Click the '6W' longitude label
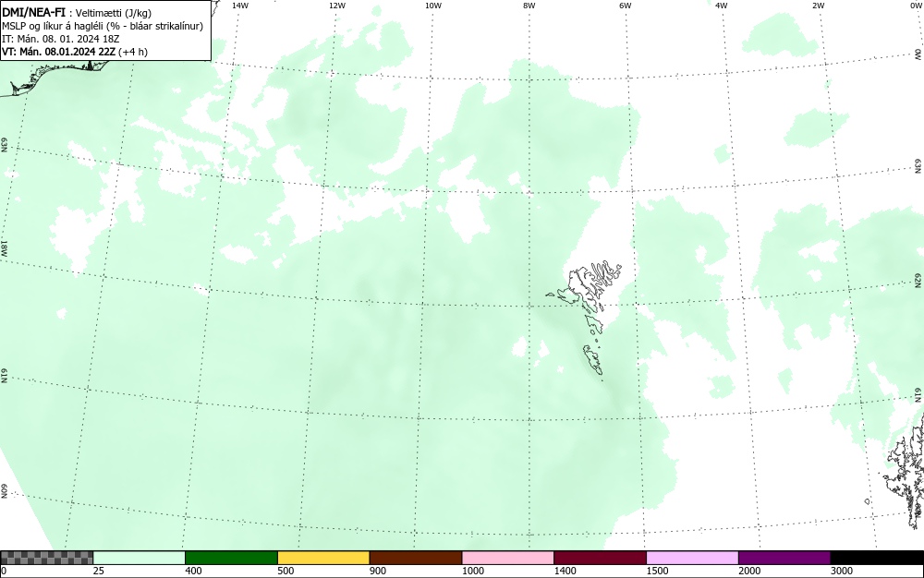924x578 pixels. pos(626,6)
